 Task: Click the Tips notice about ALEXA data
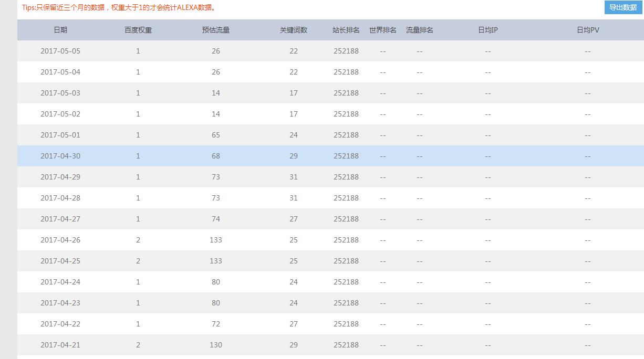120,8
